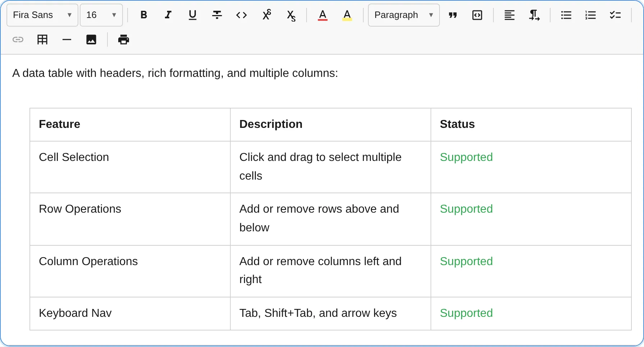Screen dimensions: 644x347
Task: Open the Paragraph style dropdown
Action: (403, 15)
